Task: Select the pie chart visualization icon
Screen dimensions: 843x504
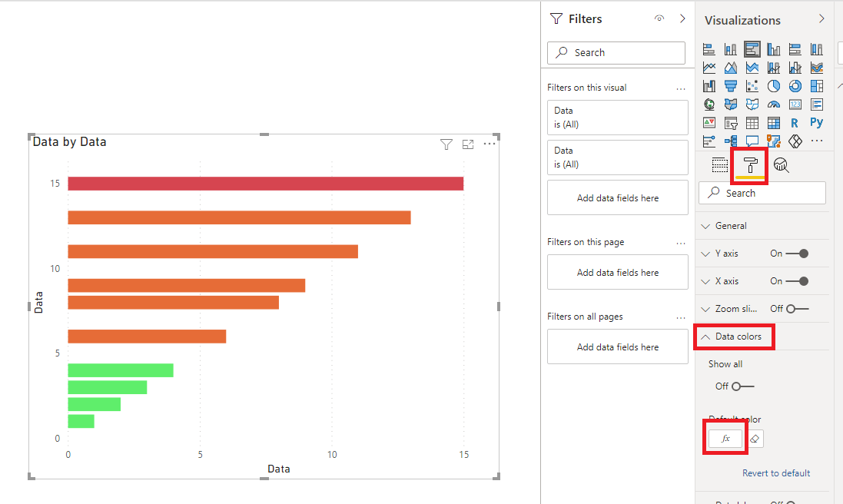Action: point(773,86)
